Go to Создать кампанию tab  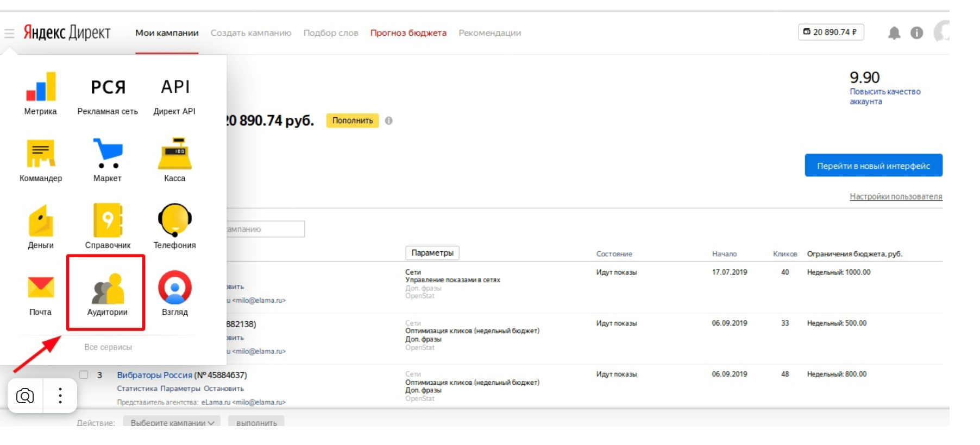251,33
